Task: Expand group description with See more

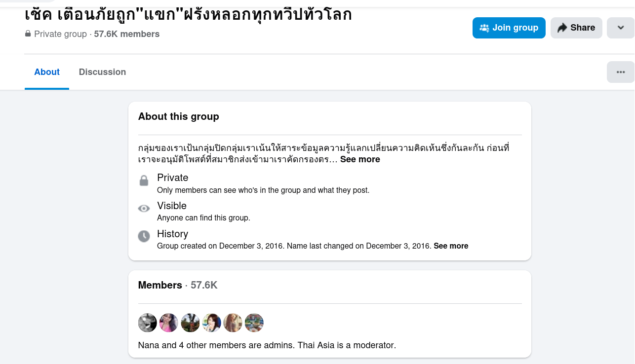Action: click(360, 159)
